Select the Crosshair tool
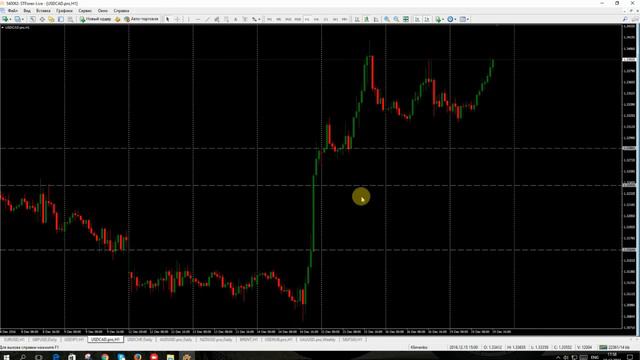The width and height of the screenshot is (640, 360). (x=177, y=19)
